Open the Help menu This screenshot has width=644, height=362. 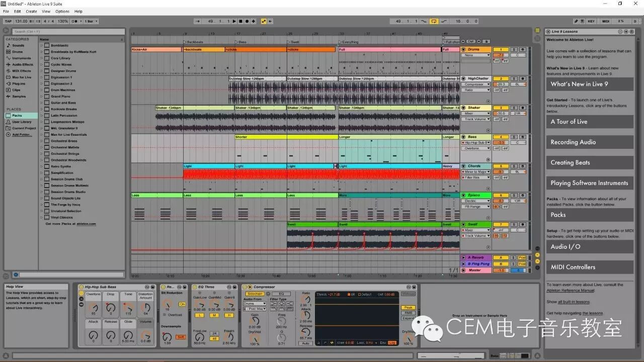coord(78,11)
